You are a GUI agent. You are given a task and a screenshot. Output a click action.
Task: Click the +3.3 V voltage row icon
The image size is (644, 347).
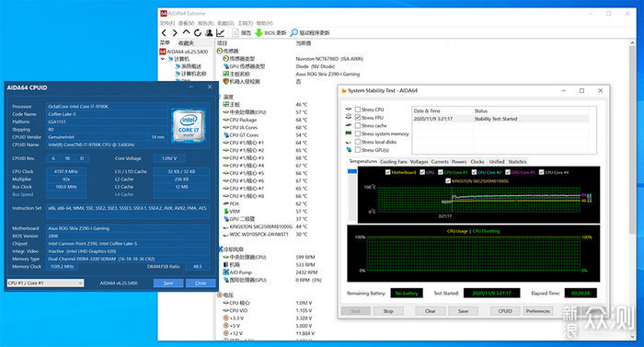pos(226,318)
